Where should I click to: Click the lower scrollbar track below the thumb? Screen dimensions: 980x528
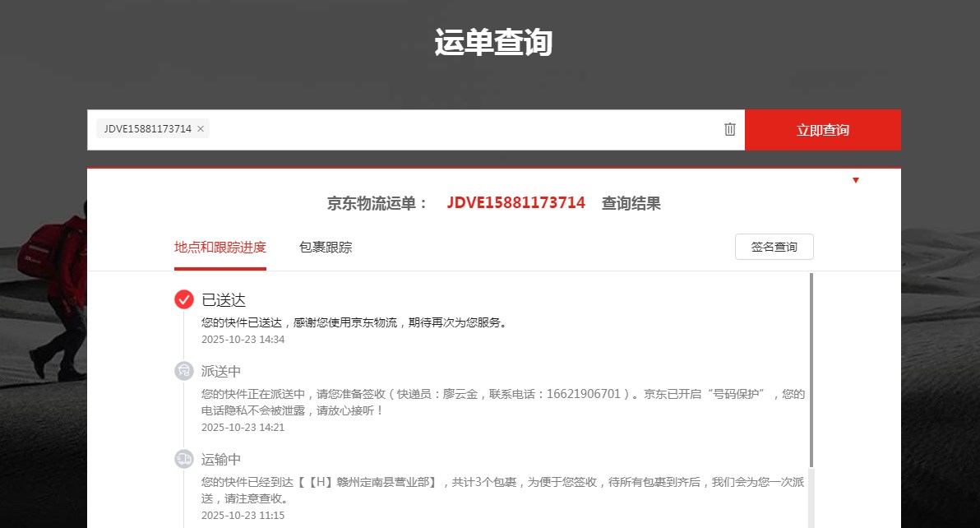pos(811,498)
